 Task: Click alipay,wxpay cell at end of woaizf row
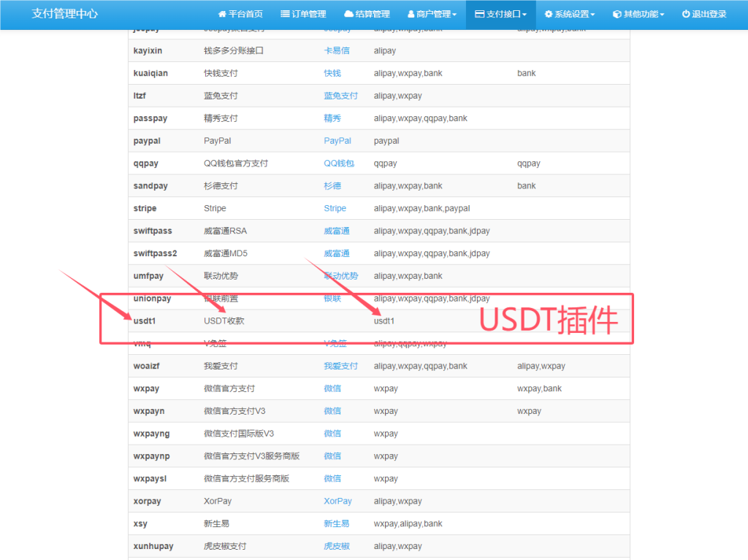click(541, 366)
